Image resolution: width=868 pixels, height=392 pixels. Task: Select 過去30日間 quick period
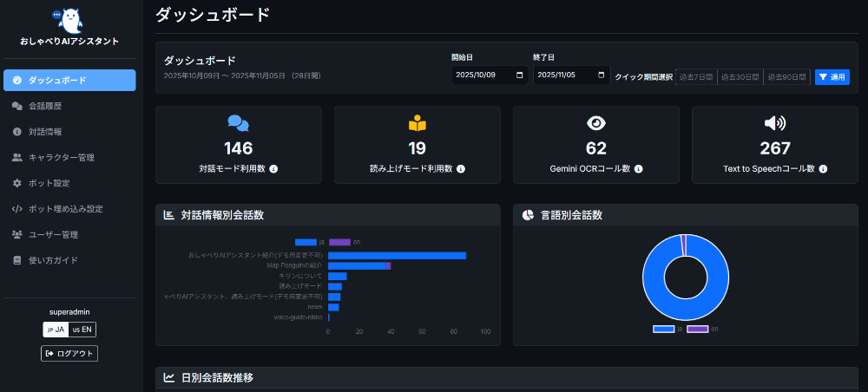point(740,77)
